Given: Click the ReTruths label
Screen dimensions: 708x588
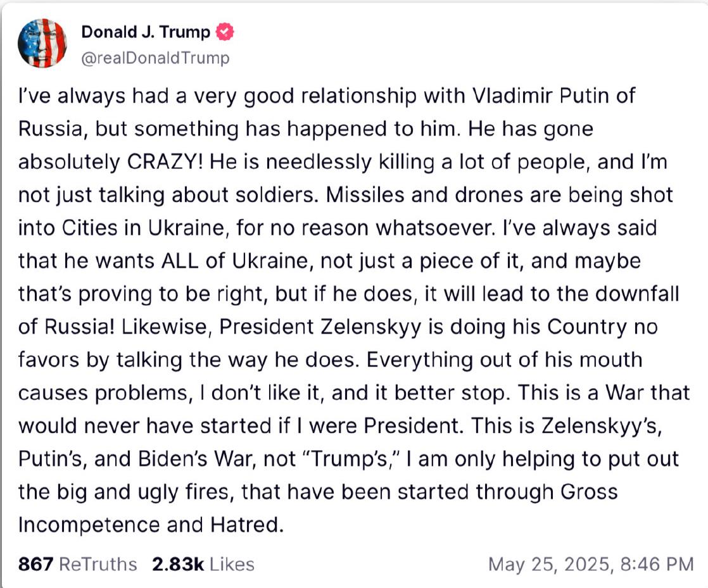Looking at the screenshot, I should pos(98,564).
